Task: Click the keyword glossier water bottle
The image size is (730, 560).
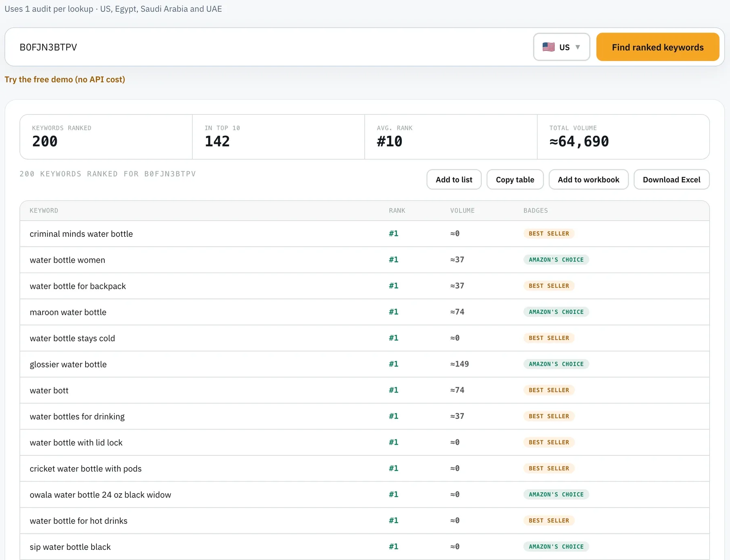Action: click(68, 365)
